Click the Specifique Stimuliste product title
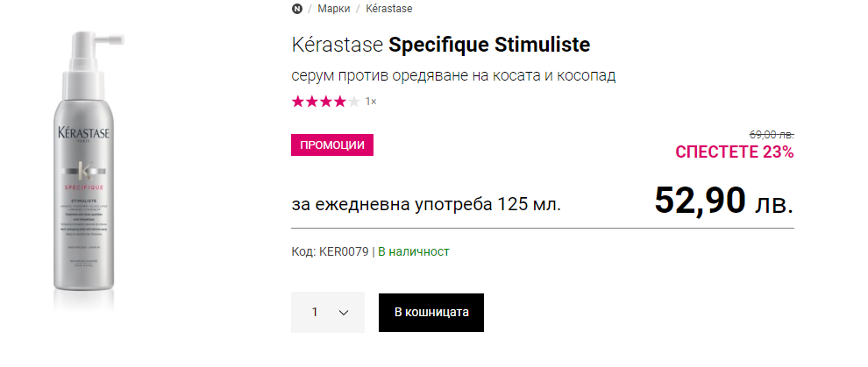 [x=489, y=44]
